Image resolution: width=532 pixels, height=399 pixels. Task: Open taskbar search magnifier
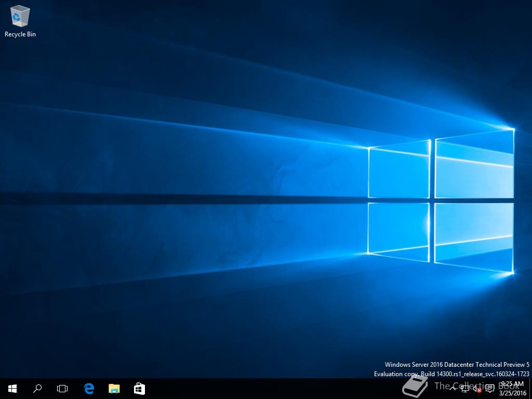(37, 389)
